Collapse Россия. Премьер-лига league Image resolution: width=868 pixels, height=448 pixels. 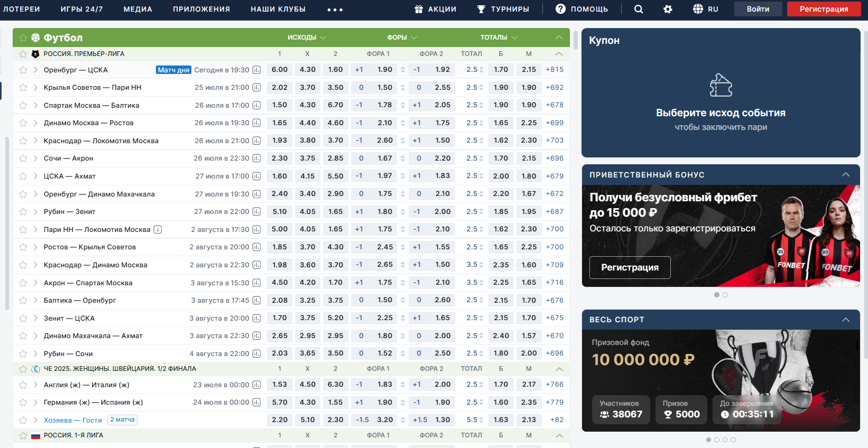point(559,54)
